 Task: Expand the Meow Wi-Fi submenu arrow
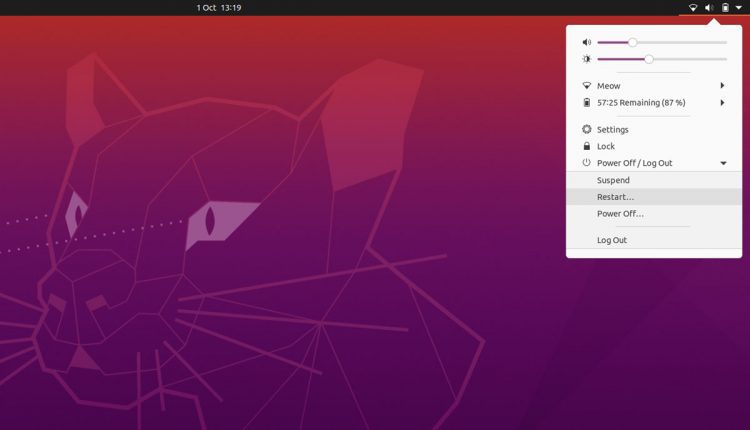click(x=722, y=86)
